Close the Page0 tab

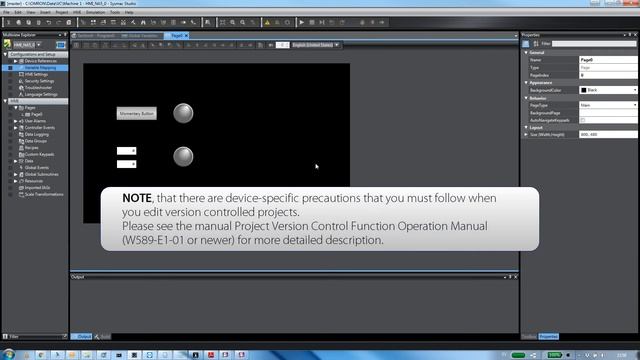187,36
